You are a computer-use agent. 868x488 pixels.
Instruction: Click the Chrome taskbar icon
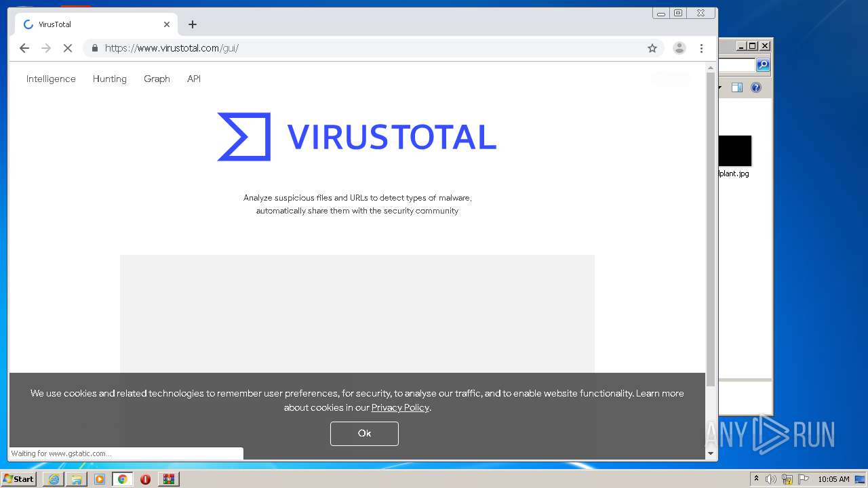pos(123,479)
